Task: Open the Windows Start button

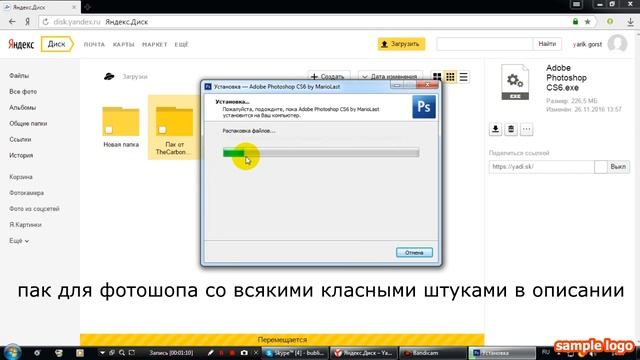Action: [12, 353]
